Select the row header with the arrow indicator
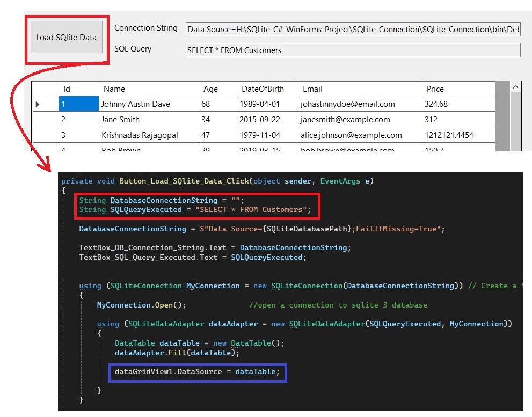The image size is (532, 417). click(45, 104)
